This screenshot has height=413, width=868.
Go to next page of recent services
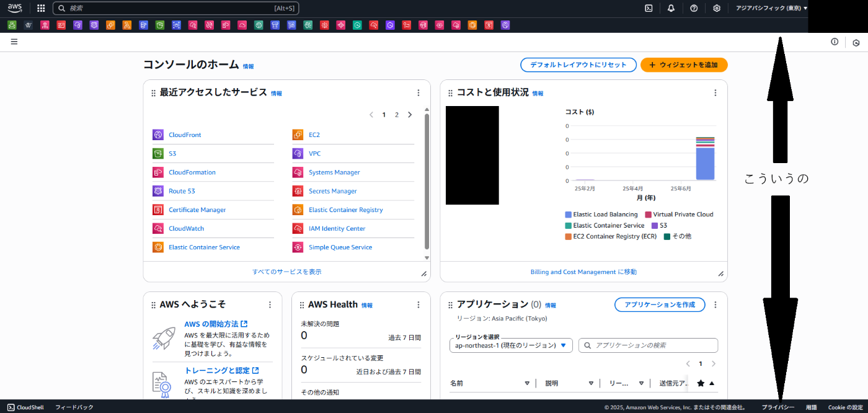click(410, 115)
